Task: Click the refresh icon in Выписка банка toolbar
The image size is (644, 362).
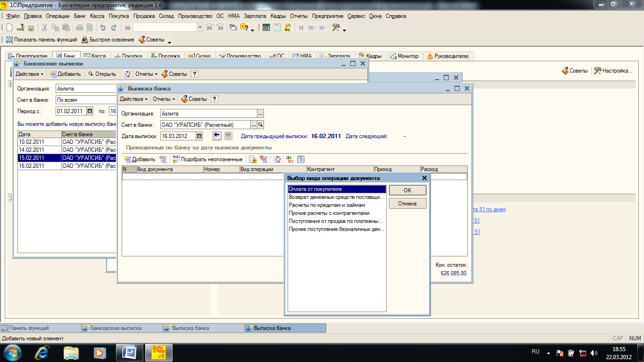Action: click(x=277, y=159)
